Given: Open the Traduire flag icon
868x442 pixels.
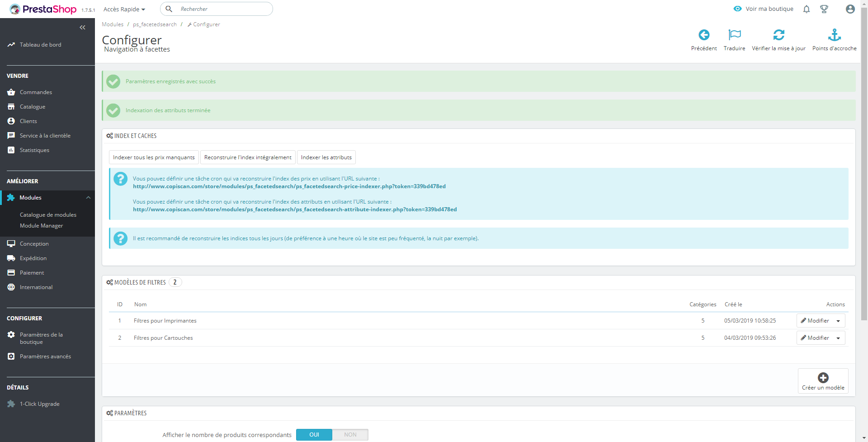Looking at the screenshot, I should pos(735,35).
